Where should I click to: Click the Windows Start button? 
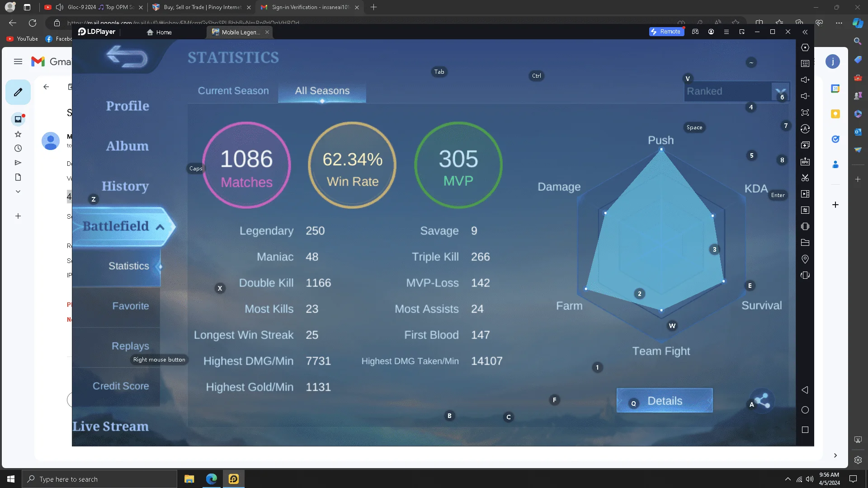tap(11, 479)
